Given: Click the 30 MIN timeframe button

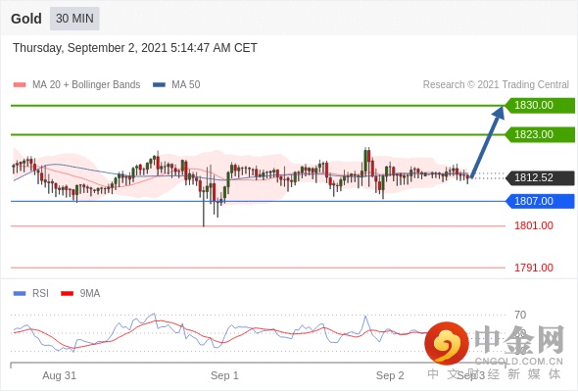Looking at the screenshot, I should pos(74,19).
